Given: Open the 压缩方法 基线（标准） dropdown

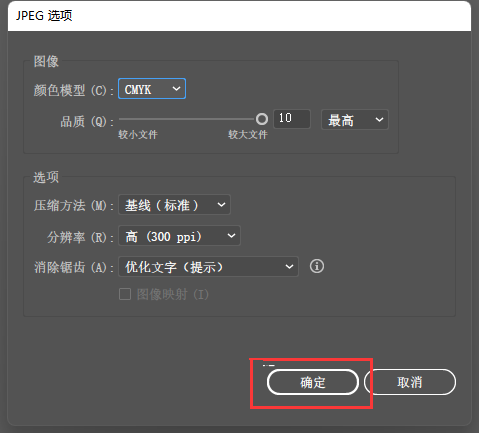Looking at the screenshot, I should 174,205.
